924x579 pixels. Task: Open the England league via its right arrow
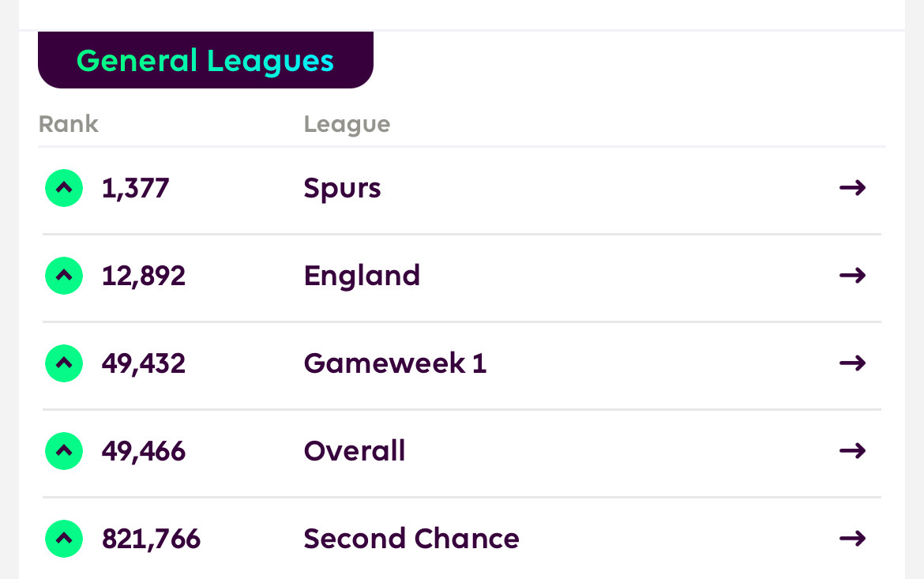(853, 276)
